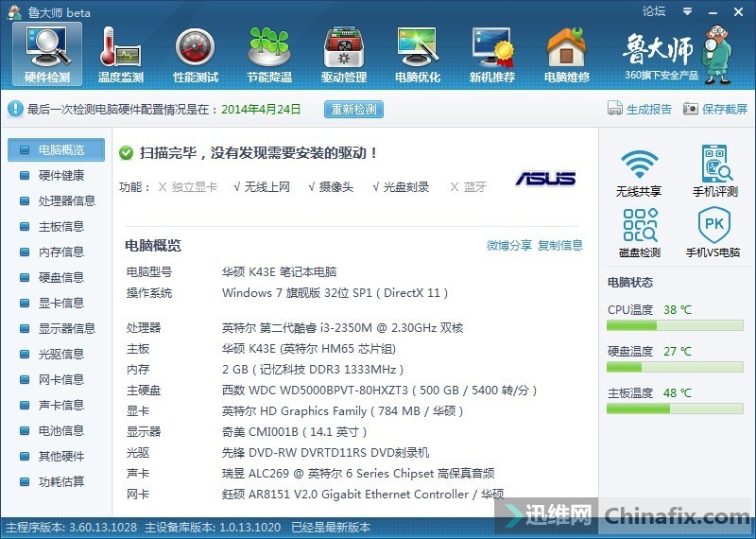Image resolution: width=756 pixels, height=539 pixels.
Task: Click the 2 GB 记忆科技 DDR3 memory value
Action: [x=313, y=369]
